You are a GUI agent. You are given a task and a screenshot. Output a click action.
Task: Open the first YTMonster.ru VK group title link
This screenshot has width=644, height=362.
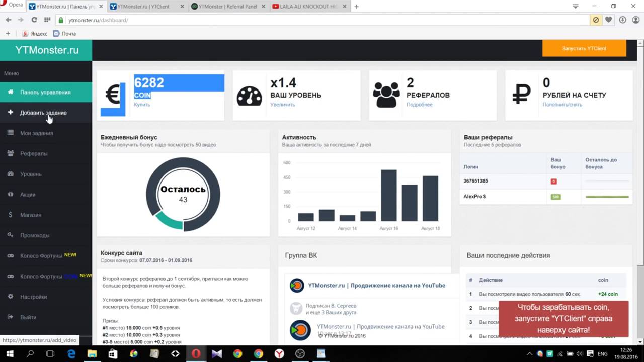point(376,285)
